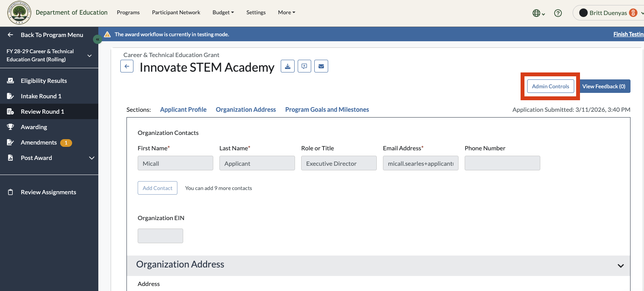
Task: Click the globe language icon
Action: point(538,13)
